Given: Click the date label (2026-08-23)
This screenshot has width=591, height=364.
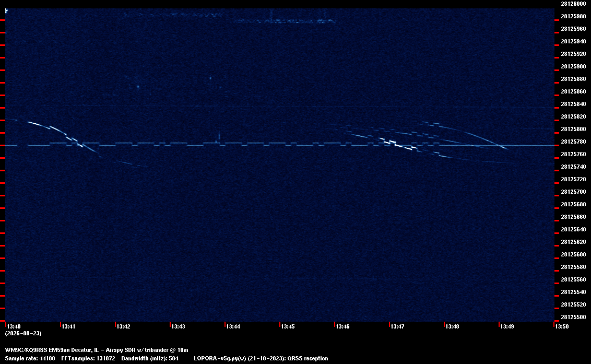Looking at the screenshot, I should point(23,333).
